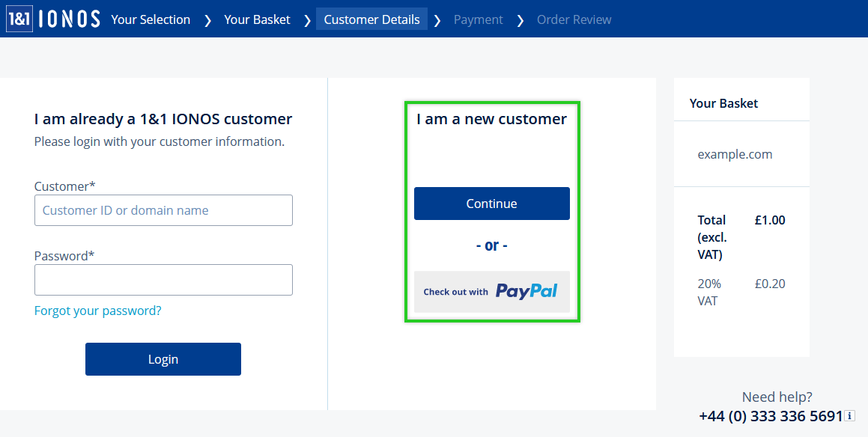Image resolution: width=868 pixels, height=437 pixels.
Task: Open the Your Selection step
Action: pyautogui.click(x=151, y=19)
